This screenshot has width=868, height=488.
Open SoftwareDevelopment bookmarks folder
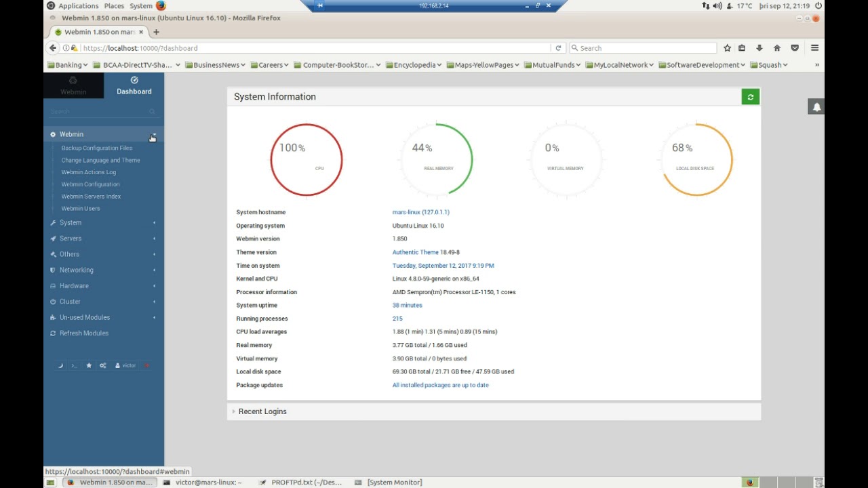701,65
